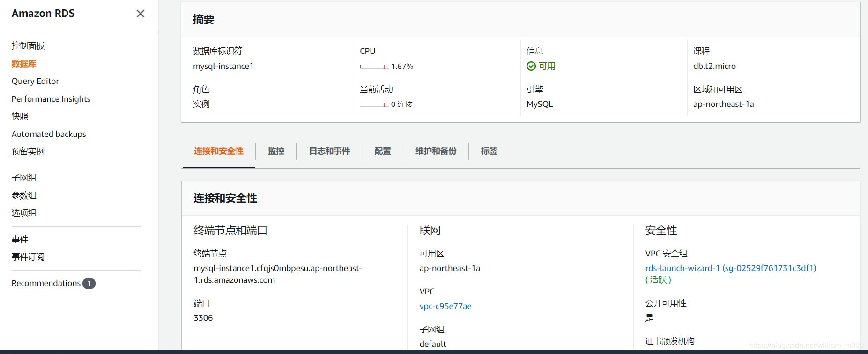Open Query Editor from sidebar
Screen dimensions: 868x354
35,81
